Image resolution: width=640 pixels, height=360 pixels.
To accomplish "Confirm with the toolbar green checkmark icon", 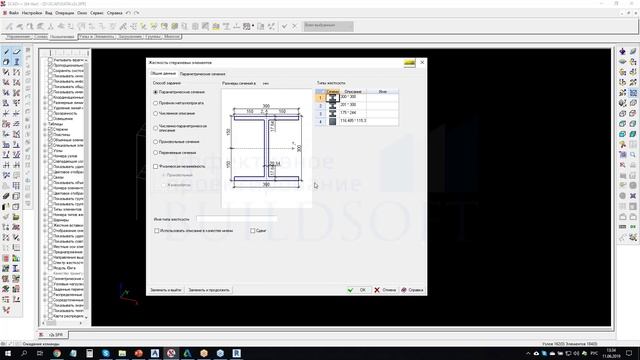I will 284,26.
